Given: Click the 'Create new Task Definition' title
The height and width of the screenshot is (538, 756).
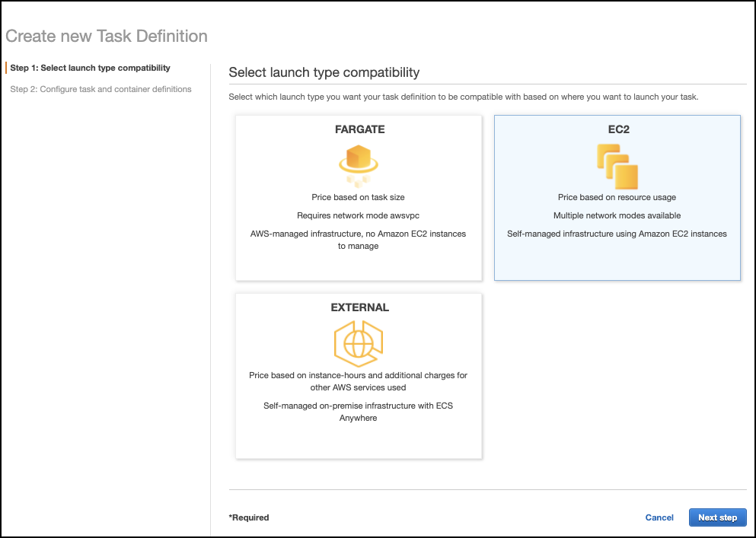Looking at the screenshot, I should point(107,37).
